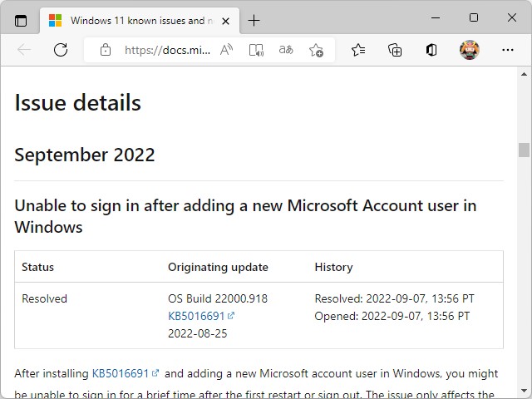Image resolution: width=532 pixels, height=399 pixels.
Task: Minimize the browser window
Action: pyautogui.click(x=436, y=17)
